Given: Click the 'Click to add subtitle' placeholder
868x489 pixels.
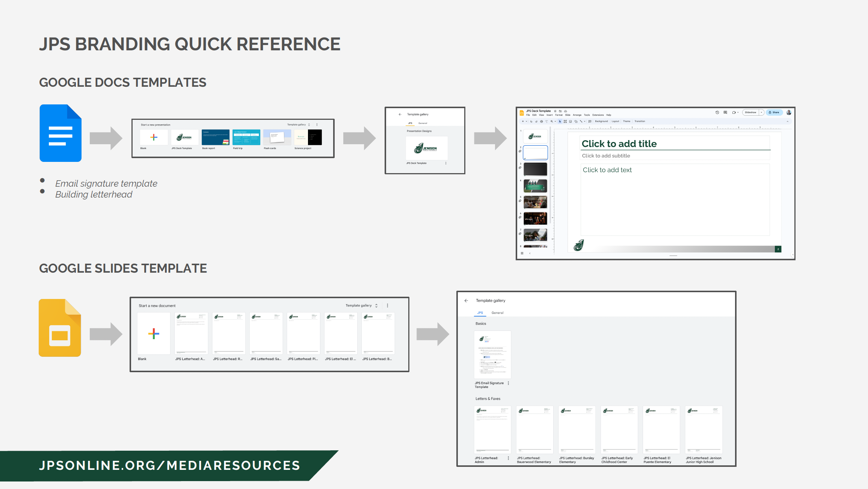Looking at the screenshot, I should pos(675,155).
